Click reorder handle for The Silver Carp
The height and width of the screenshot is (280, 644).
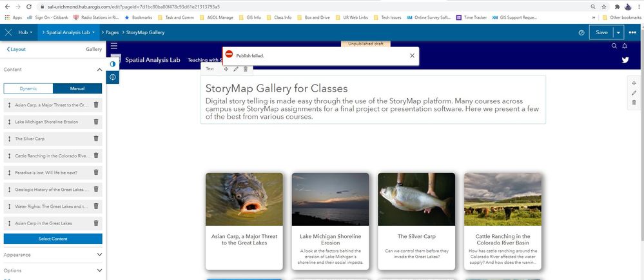point(9,139)
